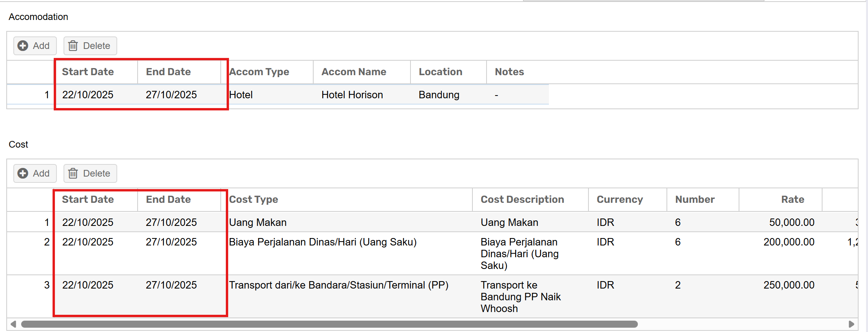
Task: Click the Notes column header in Accomodation
Action: point(509,72)
